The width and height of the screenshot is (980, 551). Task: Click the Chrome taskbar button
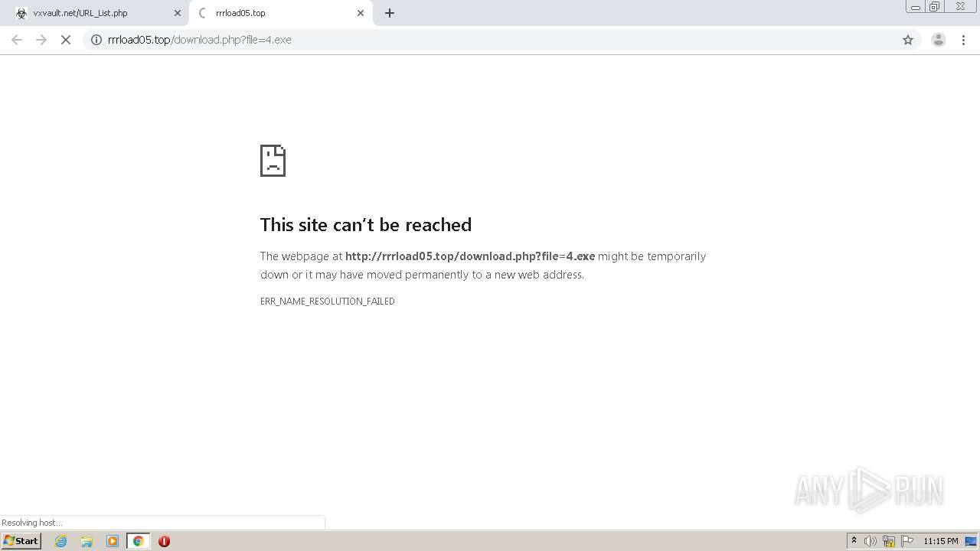click(x=138, y=541)
